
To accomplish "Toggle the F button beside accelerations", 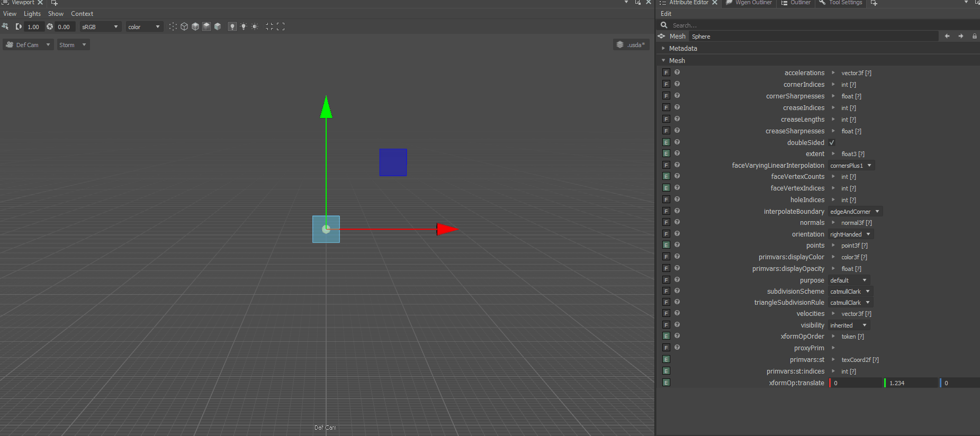I will pos(667,72).
